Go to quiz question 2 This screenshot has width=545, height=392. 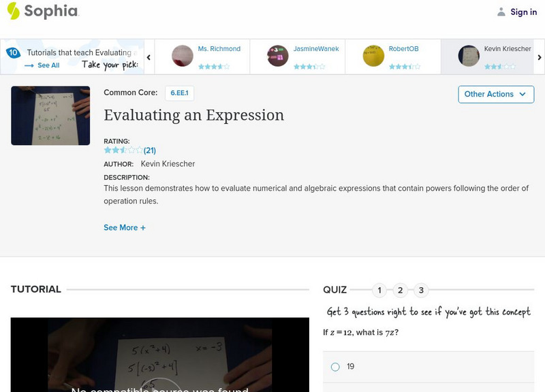(401, 291)
